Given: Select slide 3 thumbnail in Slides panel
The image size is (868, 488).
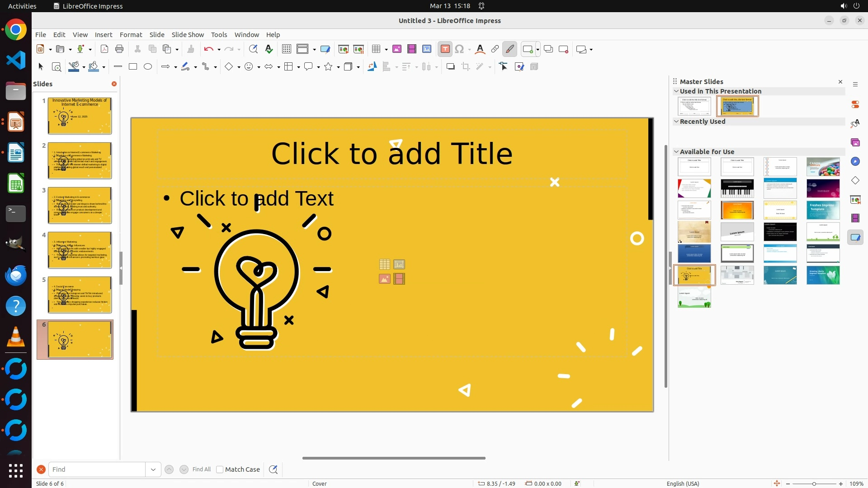Looking at the screenshot, I should click(80, 205).
